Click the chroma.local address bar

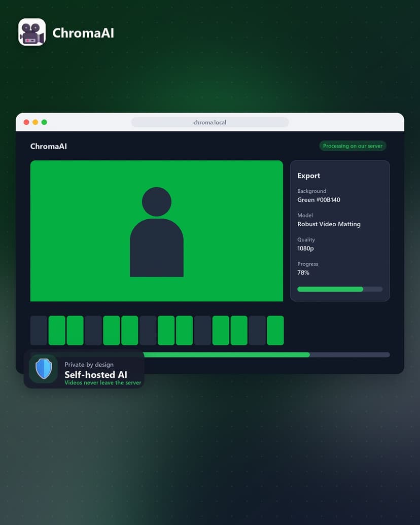click(210, 122)
